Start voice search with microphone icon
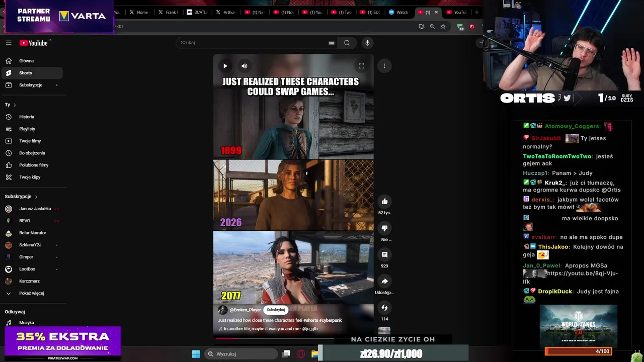The width and height of the screenshot is (644, 362). click(x=367, y=43)
